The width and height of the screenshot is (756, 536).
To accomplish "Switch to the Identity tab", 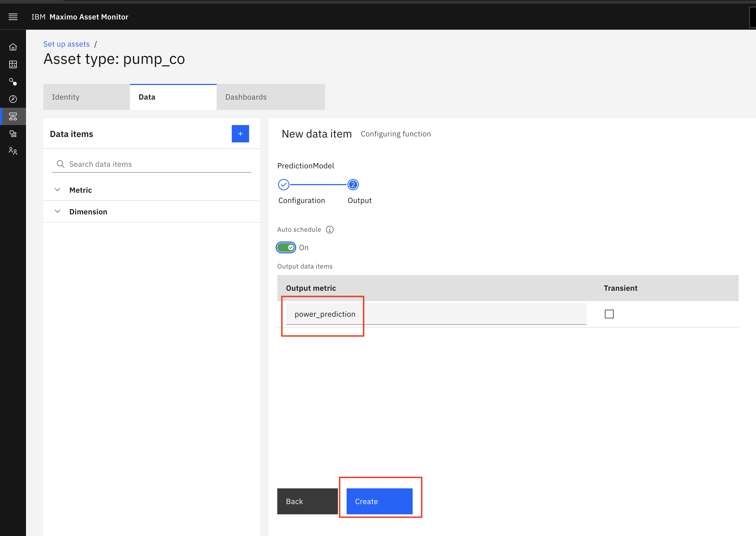I will coord(86,97).
